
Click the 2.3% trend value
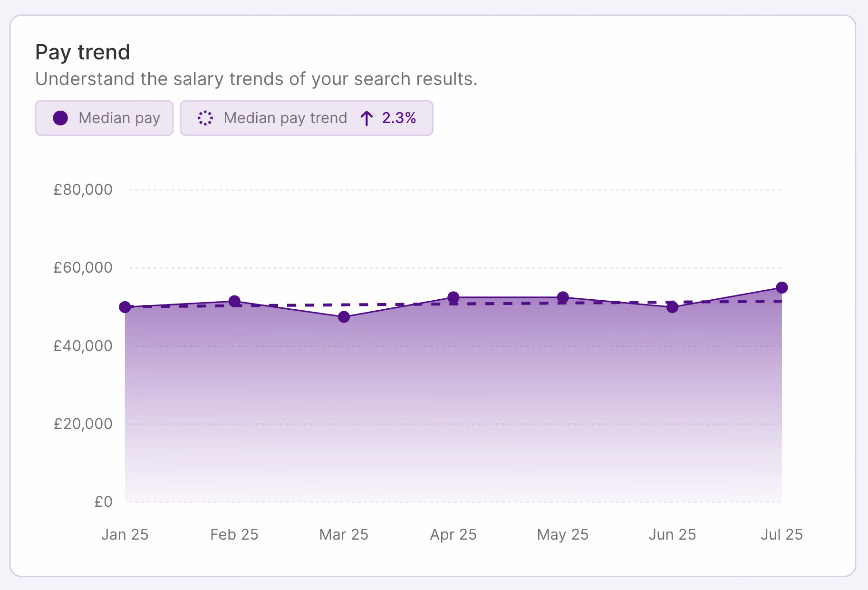pos(399,118)
